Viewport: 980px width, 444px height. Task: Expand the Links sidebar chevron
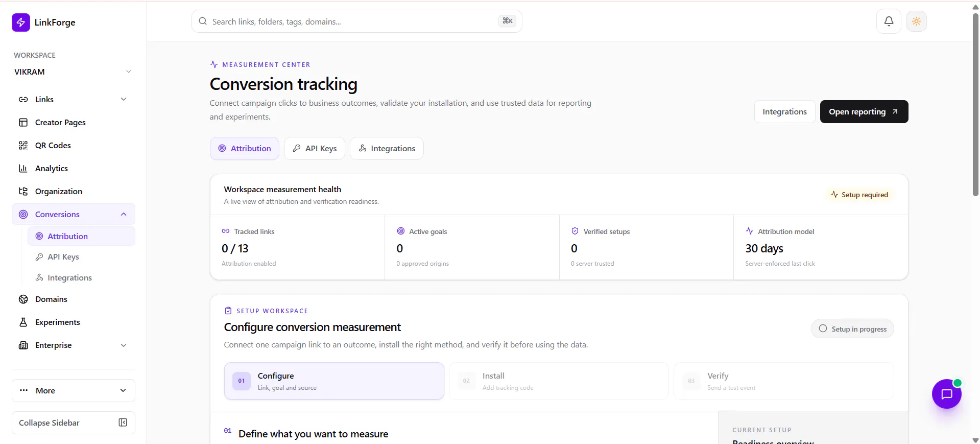(x=124, y=99)
